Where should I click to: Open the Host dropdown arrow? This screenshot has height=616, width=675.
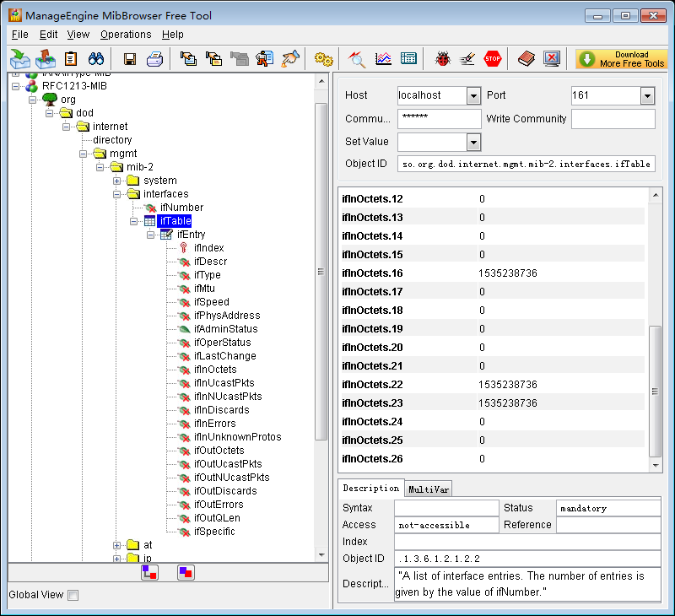[x=473, y=95]
